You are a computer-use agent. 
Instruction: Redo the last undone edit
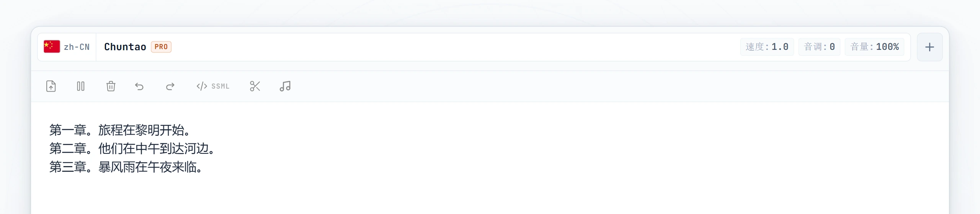click(170, 86)
